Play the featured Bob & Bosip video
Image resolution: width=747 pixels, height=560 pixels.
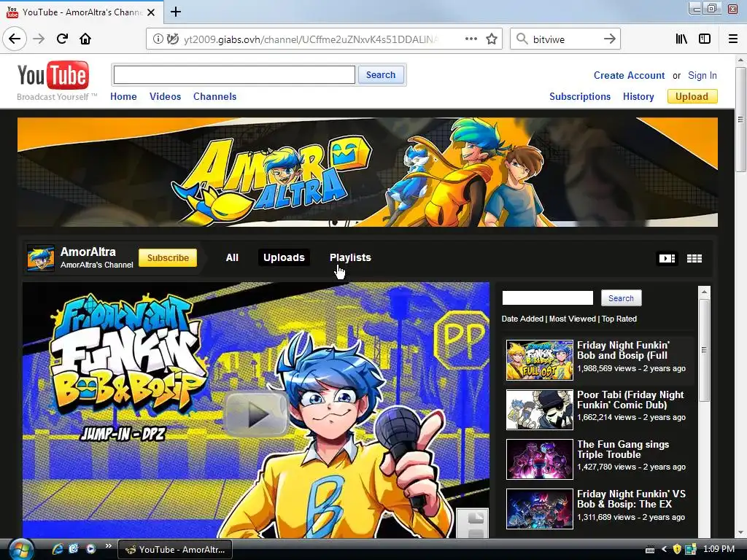(x=256, y=414)
